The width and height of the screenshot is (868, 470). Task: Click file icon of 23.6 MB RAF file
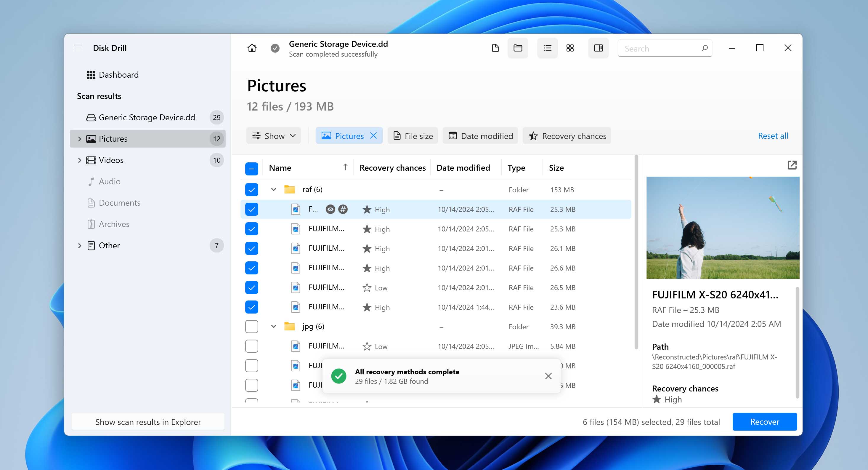[296, 307]
